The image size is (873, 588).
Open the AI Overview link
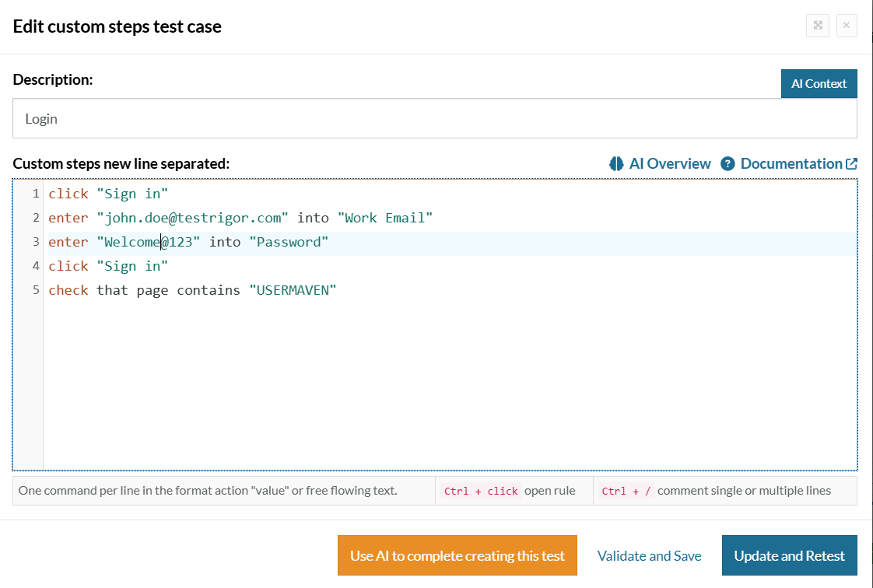click(x=669, y=164)
